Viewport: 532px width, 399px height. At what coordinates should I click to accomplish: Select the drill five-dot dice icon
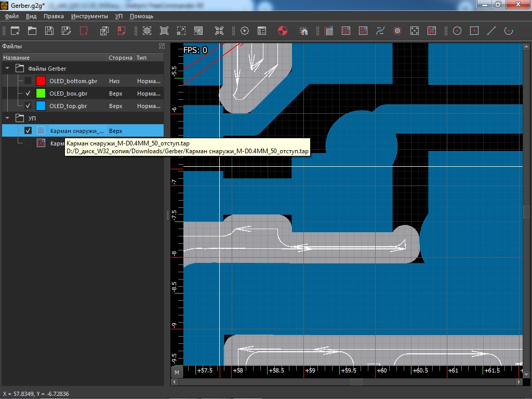click(414, 31)
